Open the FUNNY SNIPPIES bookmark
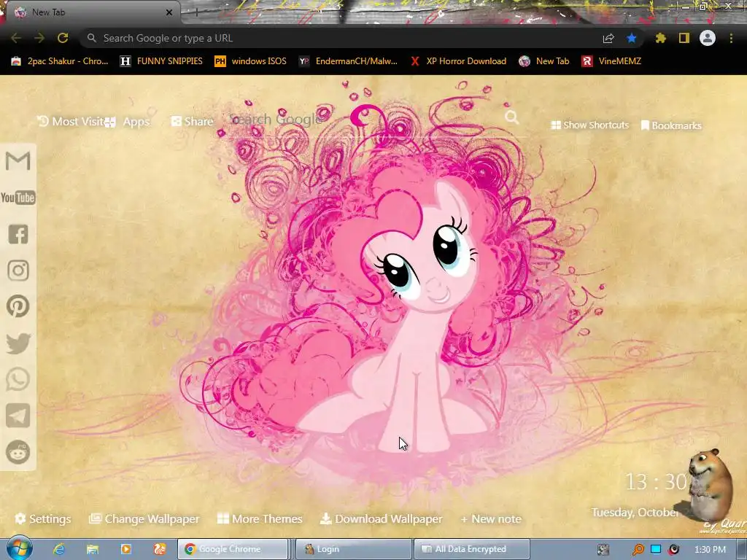 coord(161,61)
